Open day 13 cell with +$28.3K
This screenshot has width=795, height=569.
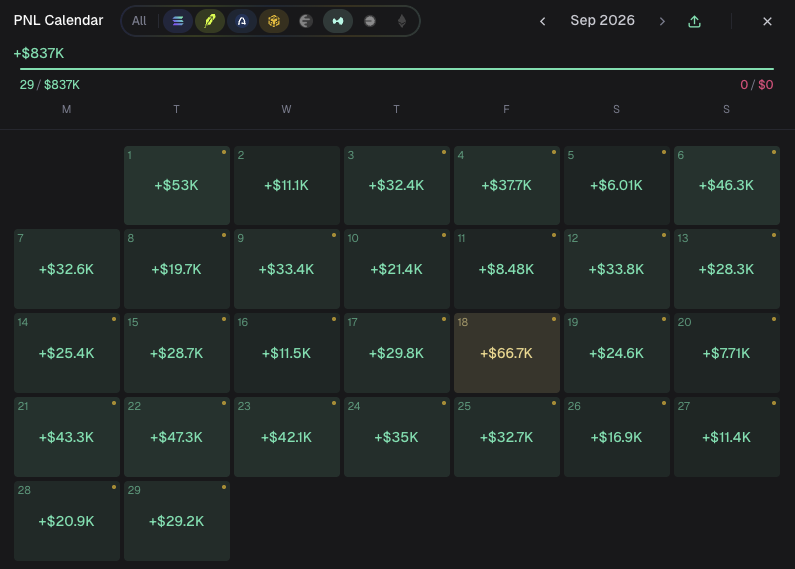pyautogui.click(x=727, y=269)
